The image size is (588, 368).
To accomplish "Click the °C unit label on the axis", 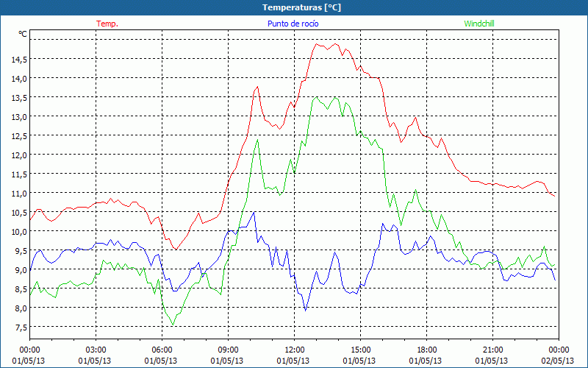I will pyautogui.click(x=23, y=34).
